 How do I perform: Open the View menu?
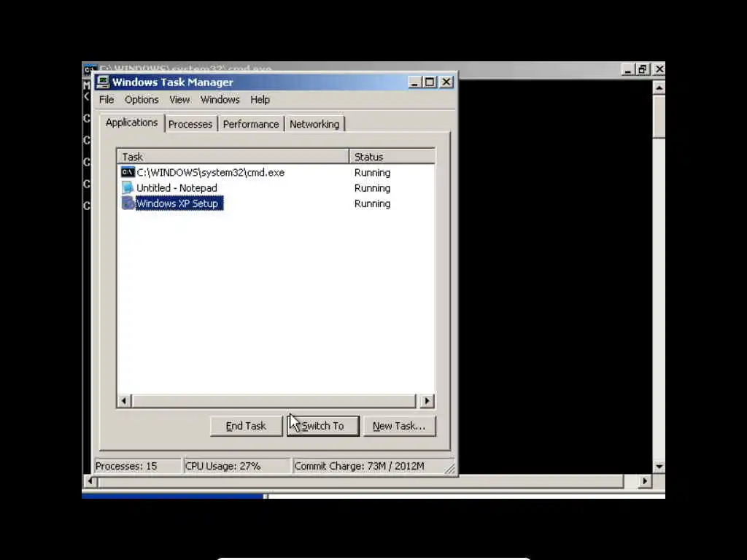179,99
